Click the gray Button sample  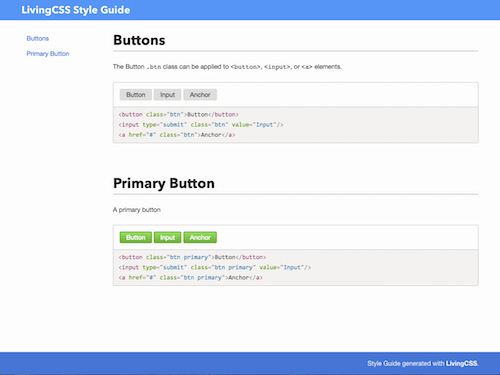(x=136, y=95)
